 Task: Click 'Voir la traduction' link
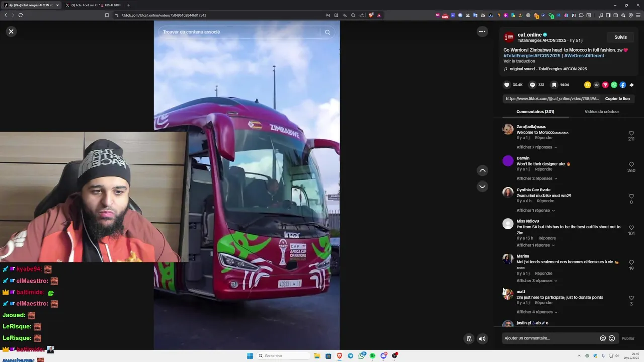pyautogui.click(x=519, y=61)
